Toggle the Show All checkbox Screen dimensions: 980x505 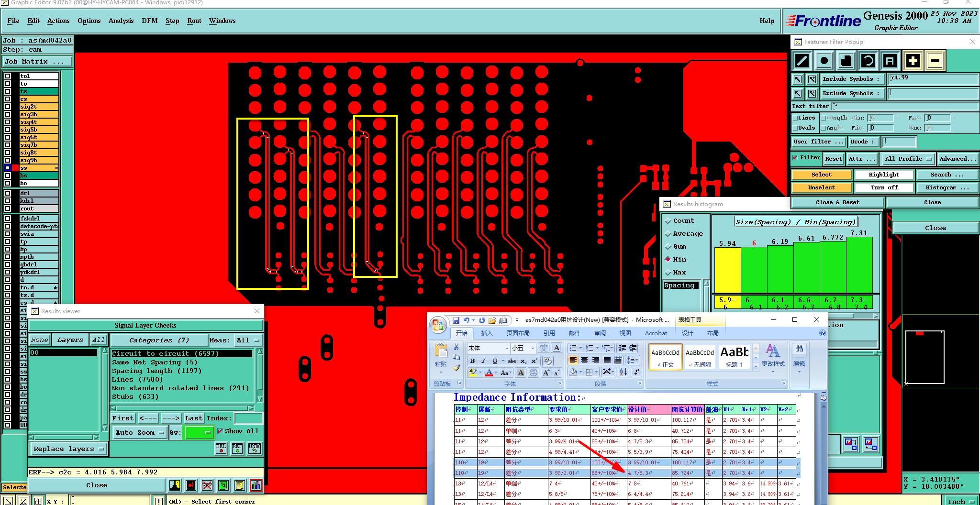[220, 431]
